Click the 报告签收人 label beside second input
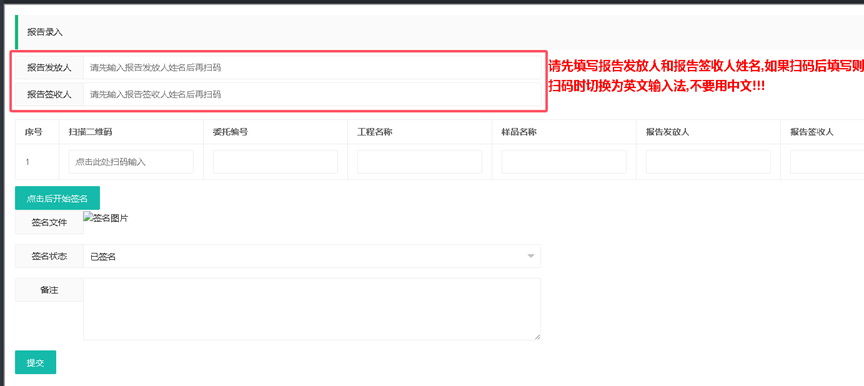 coord(49,94)
